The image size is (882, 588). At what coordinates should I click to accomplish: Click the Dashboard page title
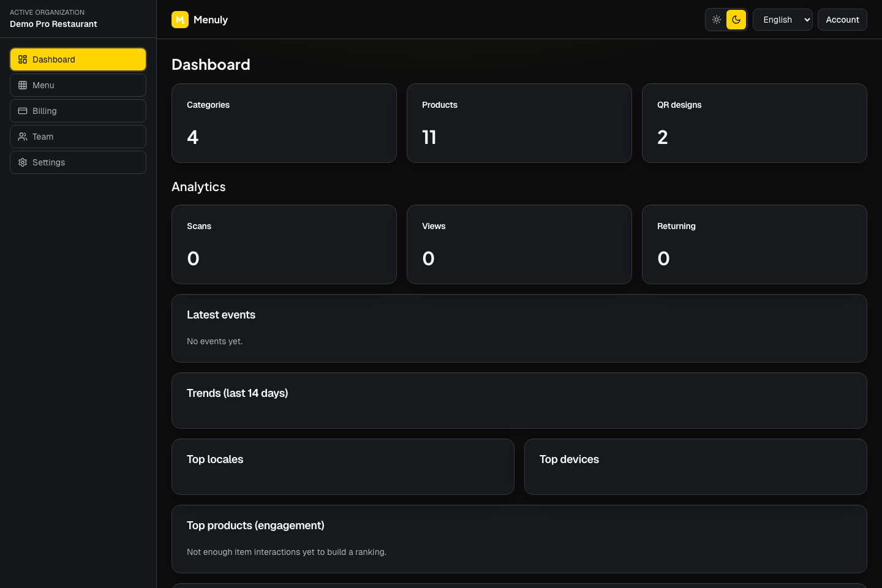coord(211,64)
